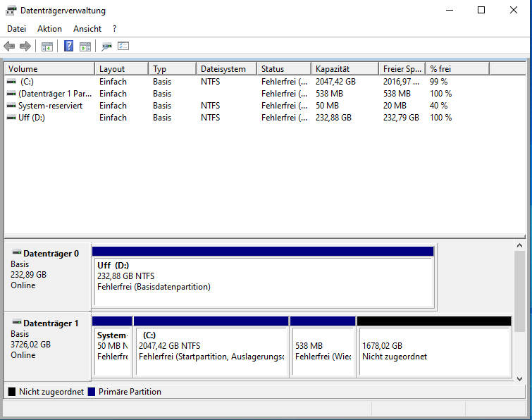
Task: Click the Nicht zugeordnet legend label
Action: [51, 392]
